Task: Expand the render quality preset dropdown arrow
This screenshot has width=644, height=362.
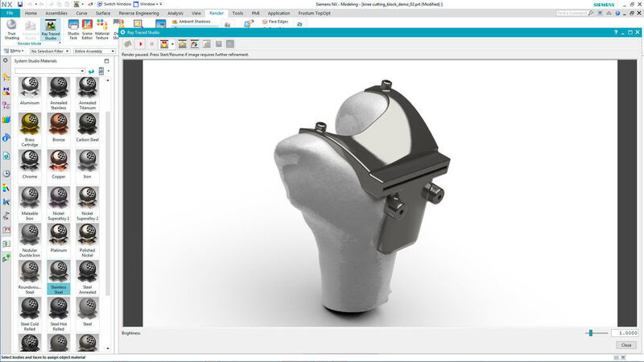Action: (x=172, y=44)
